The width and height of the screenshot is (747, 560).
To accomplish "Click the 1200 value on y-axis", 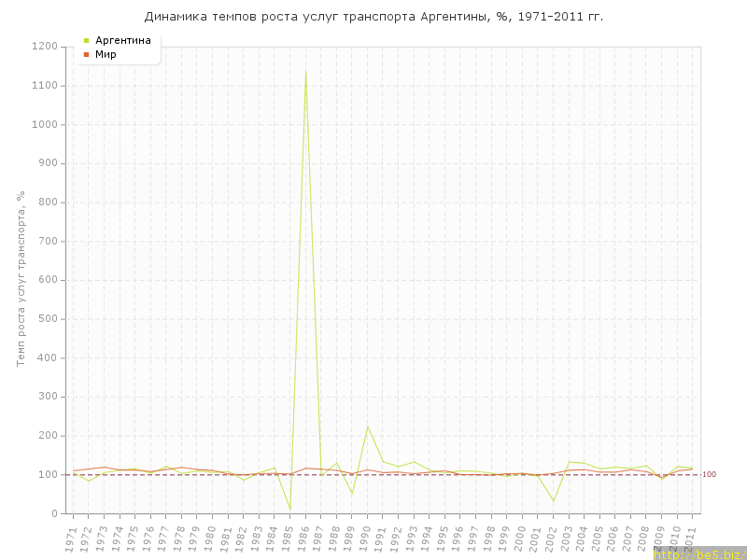I will point(44,47).
